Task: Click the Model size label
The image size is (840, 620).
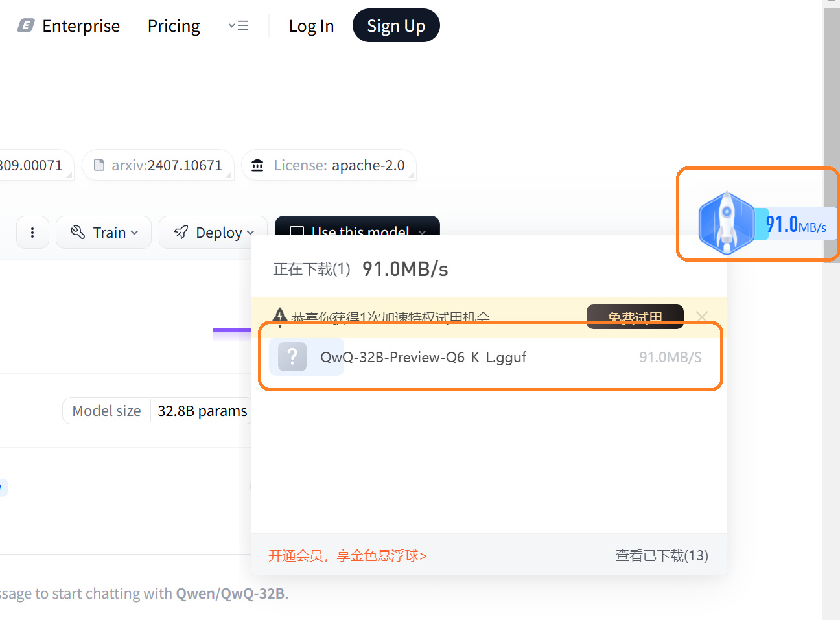Action: (x=106, y=411)
